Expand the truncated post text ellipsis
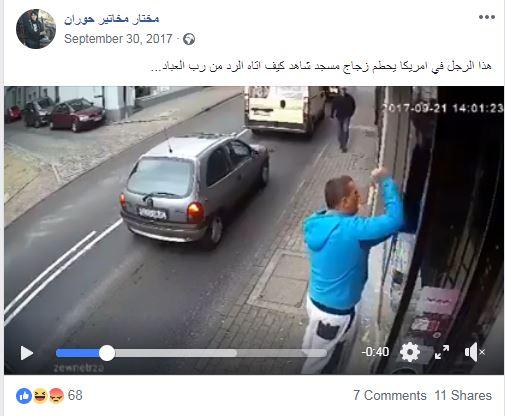Screen dimensions: 505x416 [156, 67]
